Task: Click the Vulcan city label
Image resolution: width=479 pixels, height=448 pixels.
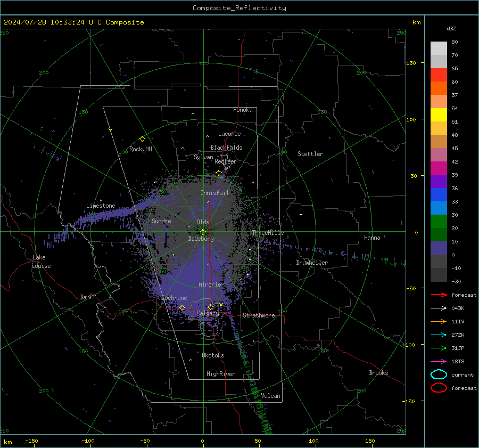Action: 270,396
